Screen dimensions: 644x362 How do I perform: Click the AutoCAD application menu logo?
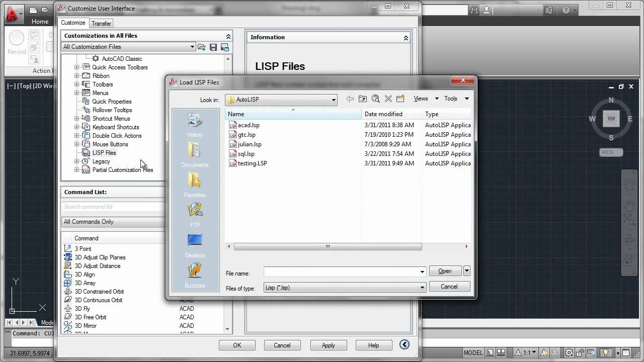tap(13, 14)
